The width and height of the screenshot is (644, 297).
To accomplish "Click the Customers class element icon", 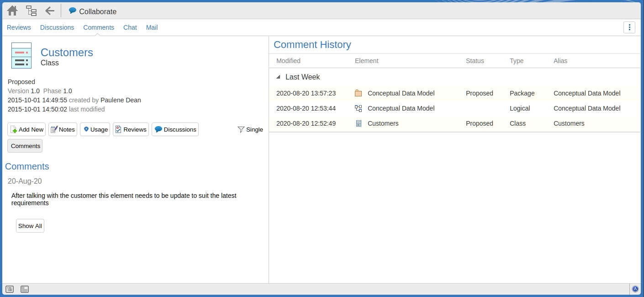I will click(x=21, y=56).
